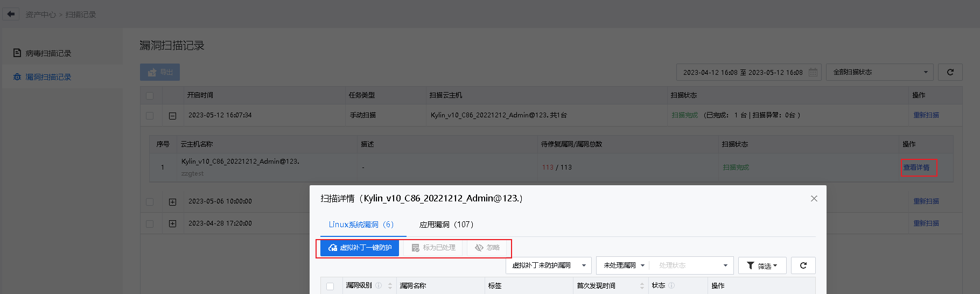Click the 查看详情 link

point(916,167)
